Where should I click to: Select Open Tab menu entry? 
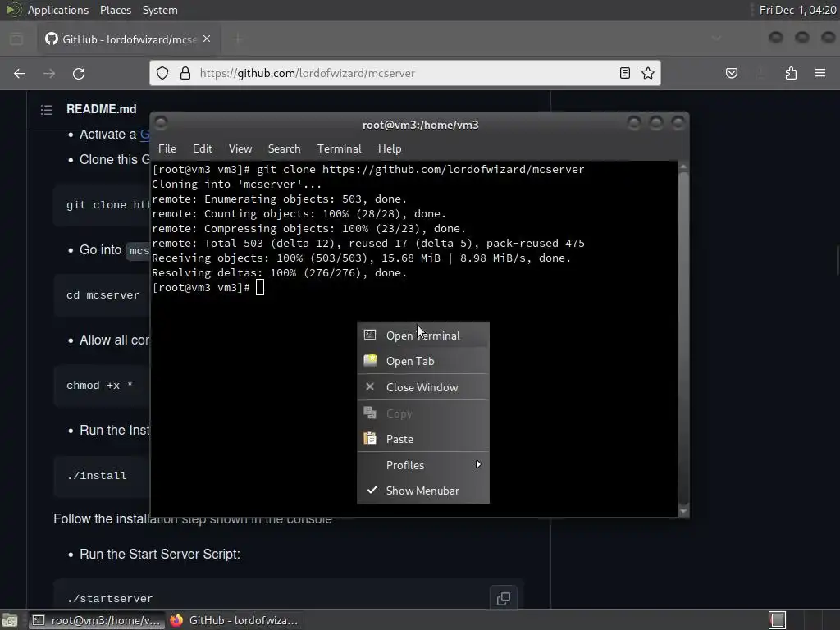423,361
